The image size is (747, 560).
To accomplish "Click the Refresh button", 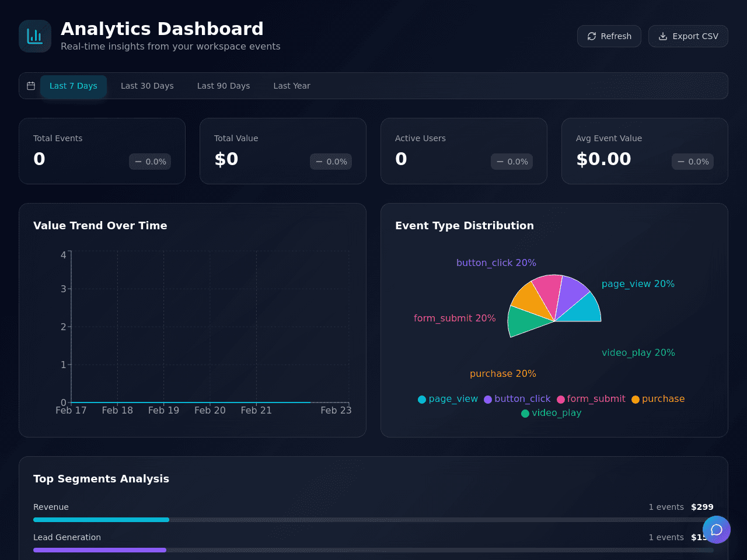I will 609,36.
